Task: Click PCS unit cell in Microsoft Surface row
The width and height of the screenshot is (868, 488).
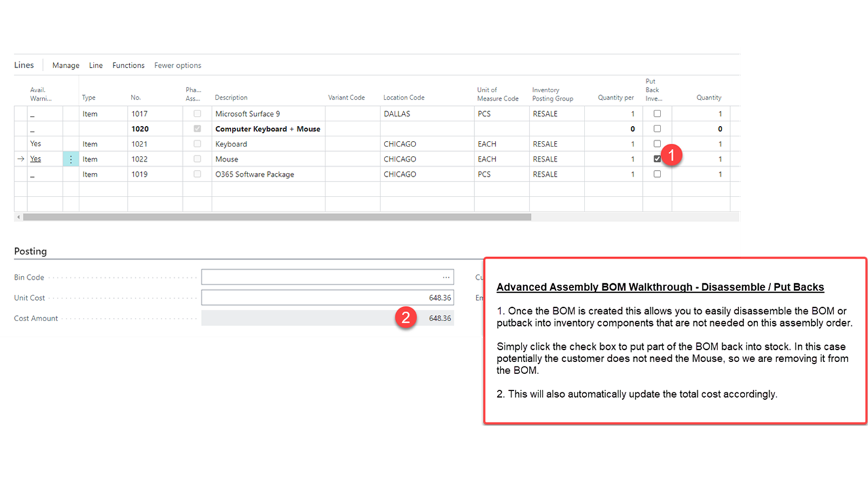Action: tap(502, 114)
